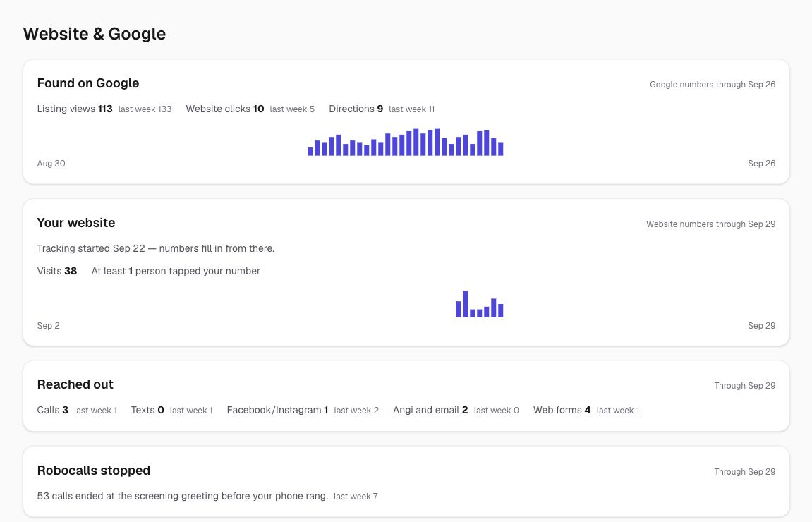This screenshot has width=812, height=522.
Task: Click the 'Sep 2' chart start date
Action: coord(48,326)
